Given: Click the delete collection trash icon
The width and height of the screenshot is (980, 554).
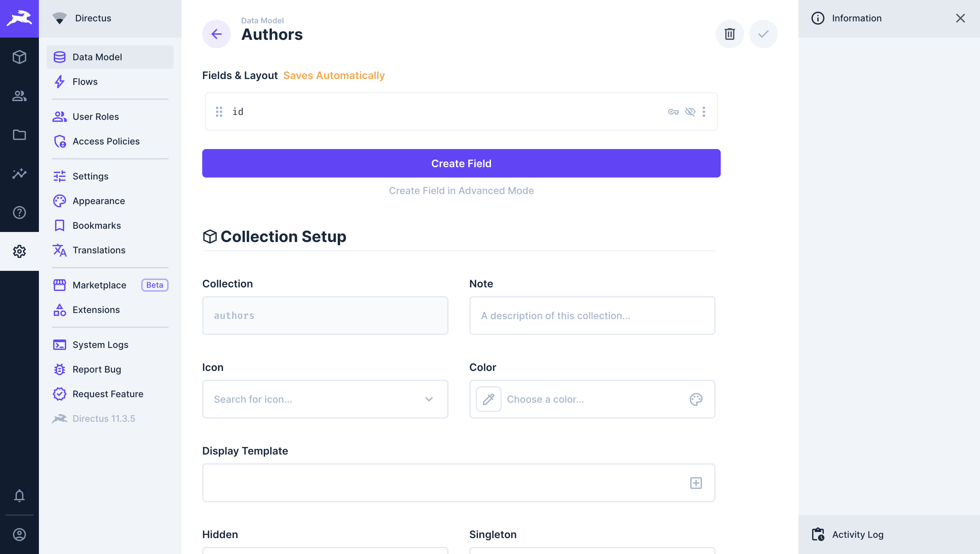Looking at the screenshot, I should point(729,34).
